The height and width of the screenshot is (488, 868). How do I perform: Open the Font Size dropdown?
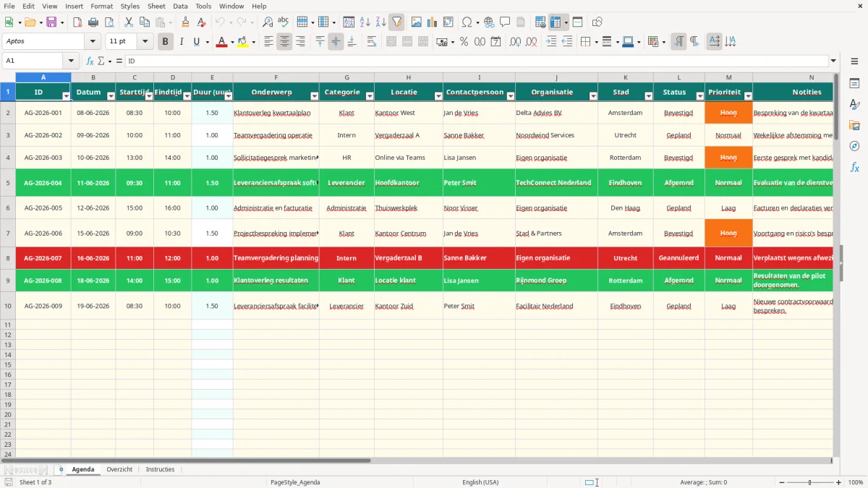tap(145, 42)
